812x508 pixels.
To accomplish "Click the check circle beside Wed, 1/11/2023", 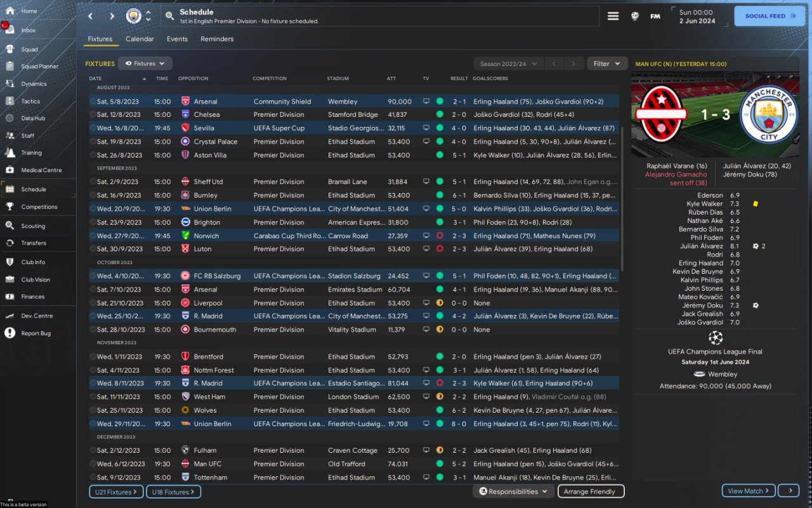I will (x=93, y=357).
